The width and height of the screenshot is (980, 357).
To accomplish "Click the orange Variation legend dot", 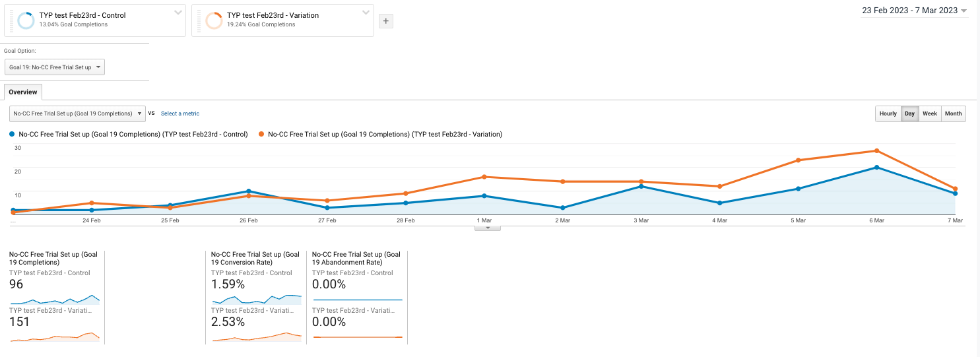I will click(x=262, y=134).
